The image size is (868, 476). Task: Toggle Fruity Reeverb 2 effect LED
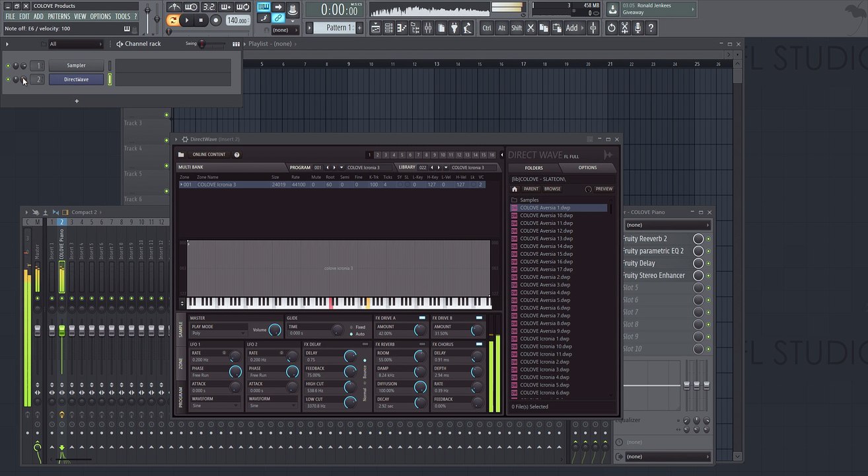(709, 239)
